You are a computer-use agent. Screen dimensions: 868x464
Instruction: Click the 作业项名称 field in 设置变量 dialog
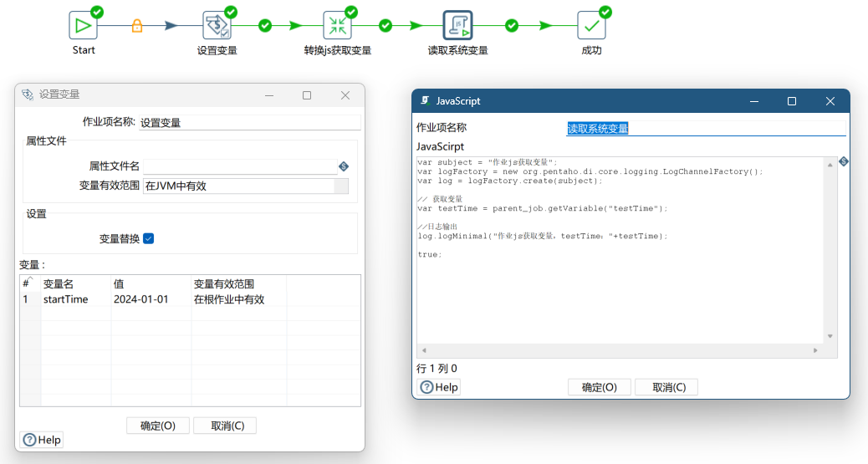pos(250,122)
